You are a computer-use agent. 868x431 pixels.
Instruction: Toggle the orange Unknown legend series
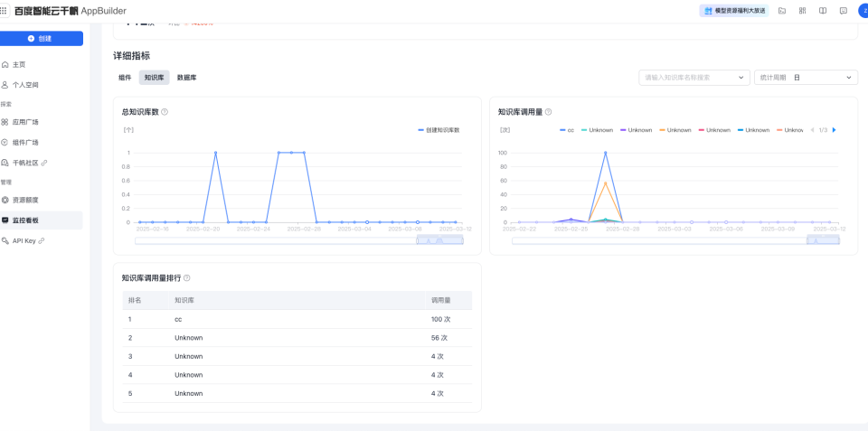(x=675, y=130)
